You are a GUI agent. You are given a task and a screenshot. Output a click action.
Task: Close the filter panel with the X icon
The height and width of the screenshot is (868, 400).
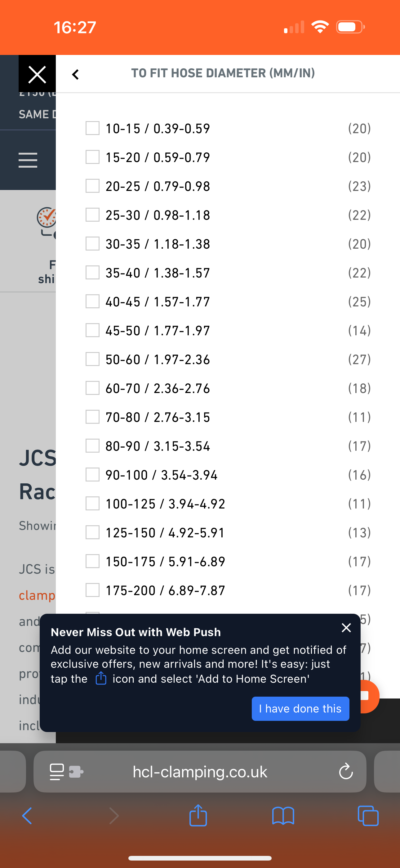[37, 74]
